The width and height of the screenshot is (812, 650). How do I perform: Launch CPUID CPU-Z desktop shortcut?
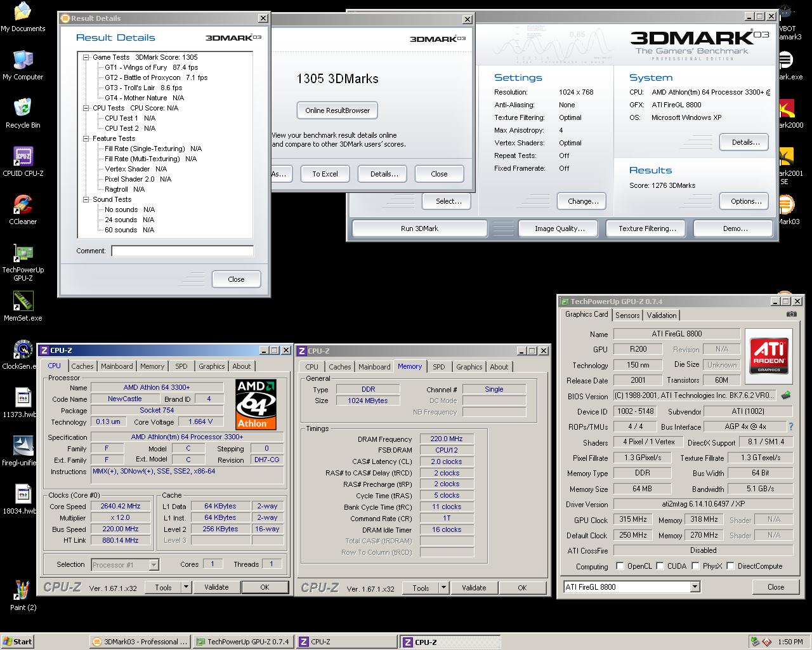tap(23, 161)
